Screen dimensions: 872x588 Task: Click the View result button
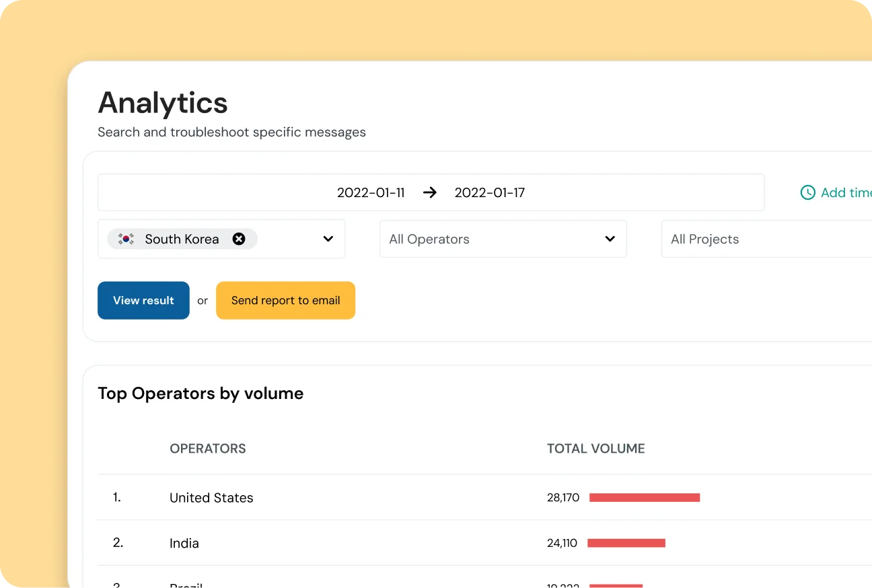143,300
